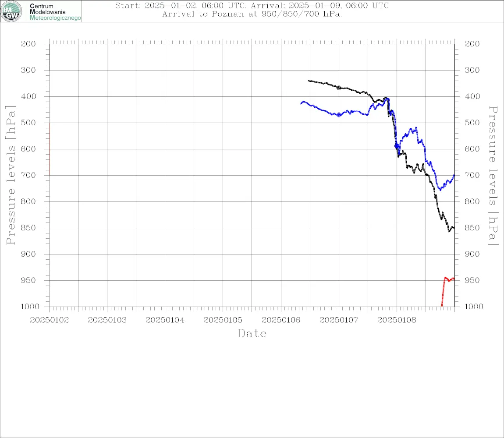504x438 pixels.
Task: Click the right axis 950 label
Action: point(472,280)
